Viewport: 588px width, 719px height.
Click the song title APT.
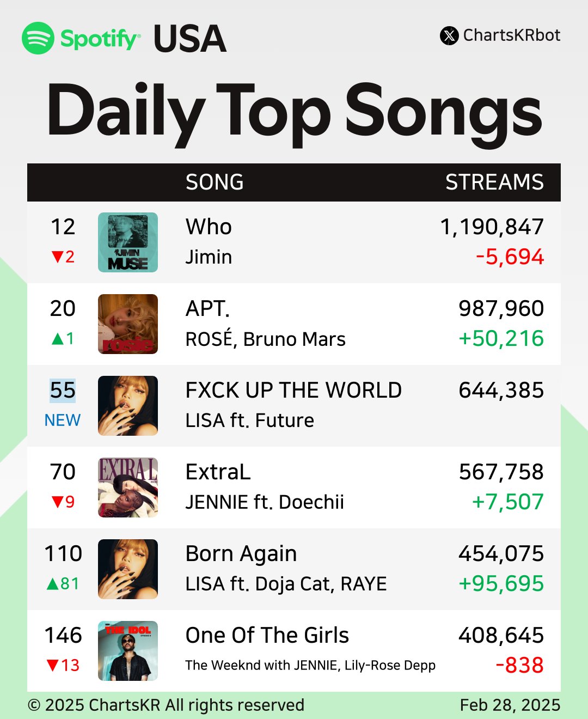(x=207, y=309)
